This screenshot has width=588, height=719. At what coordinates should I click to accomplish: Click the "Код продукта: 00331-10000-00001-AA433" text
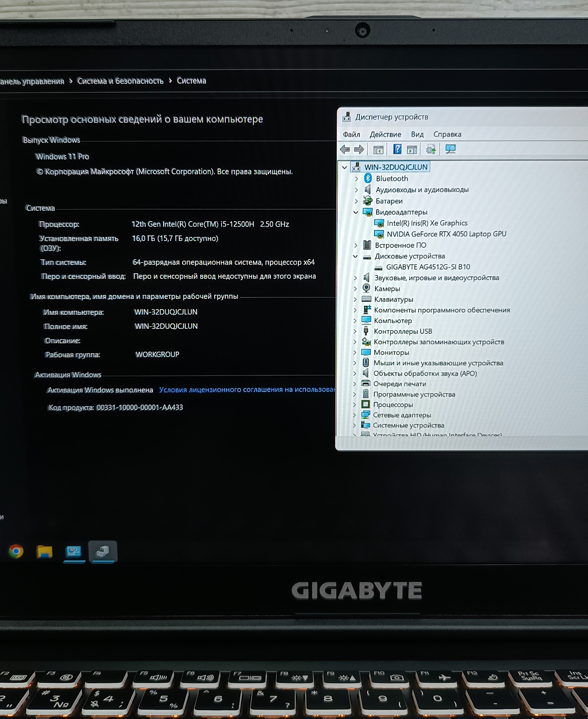(x=115, y=407)
